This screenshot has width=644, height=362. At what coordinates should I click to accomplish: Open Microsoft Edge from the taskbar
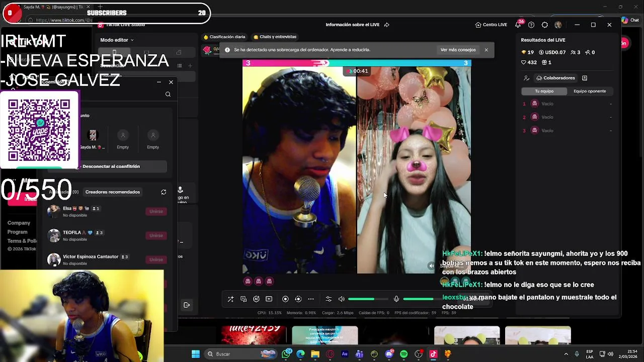[300, 354]
